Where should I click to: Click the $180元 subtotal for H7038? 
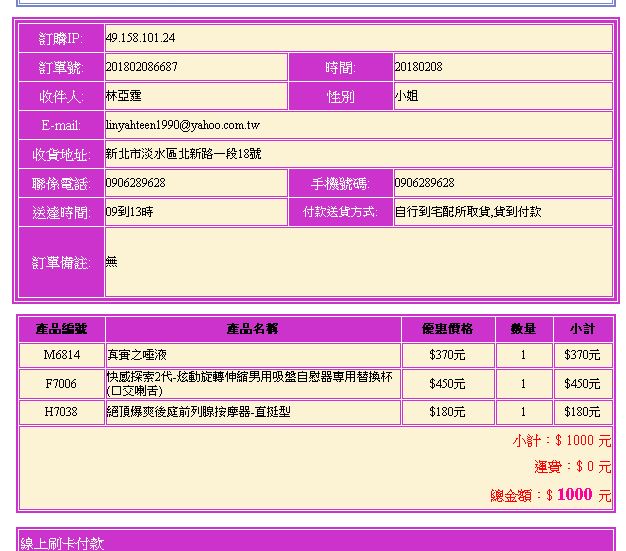pyautogui.click(x=582, y=412)
